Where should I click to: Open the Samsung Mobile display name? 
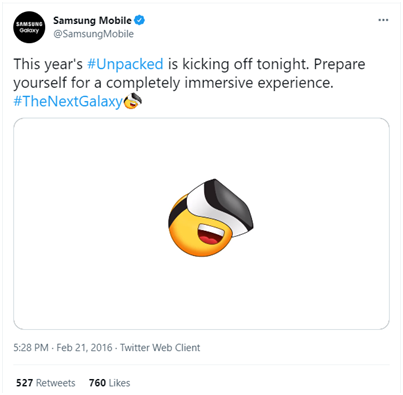(x=92, y=20)
